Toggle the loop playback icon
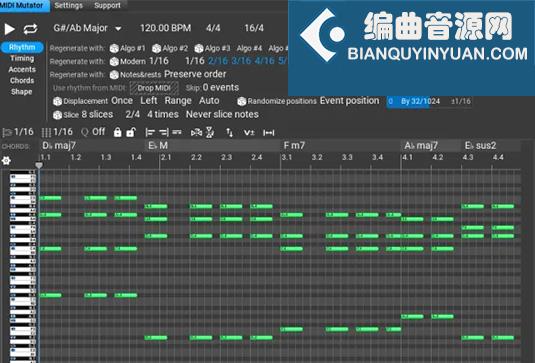Image resolution: width=535 pixels, height=363 pixels. [30, 29]
